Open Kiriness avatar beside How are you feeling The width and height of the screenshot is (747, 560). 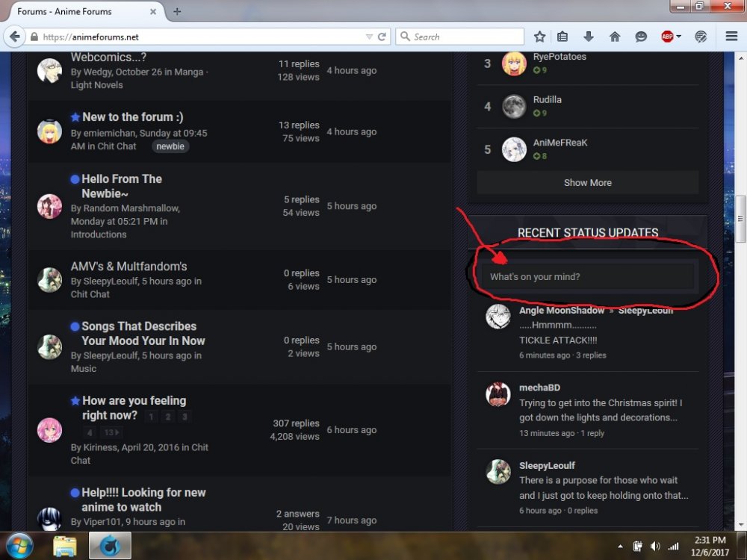(x=49, y=430)
